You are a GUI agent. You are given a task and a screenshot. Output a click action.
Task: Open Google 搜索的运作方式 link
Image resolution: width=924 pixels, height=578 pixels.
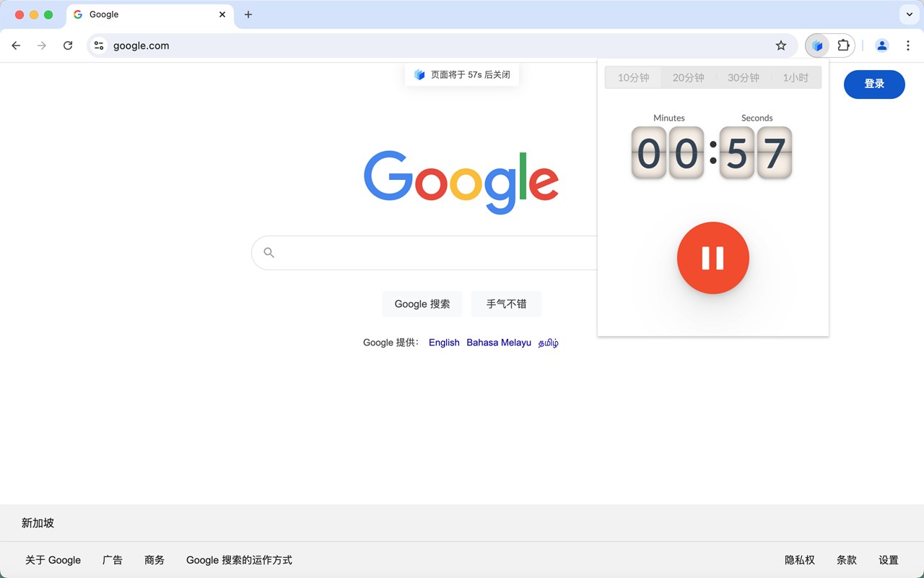[239, 560]
